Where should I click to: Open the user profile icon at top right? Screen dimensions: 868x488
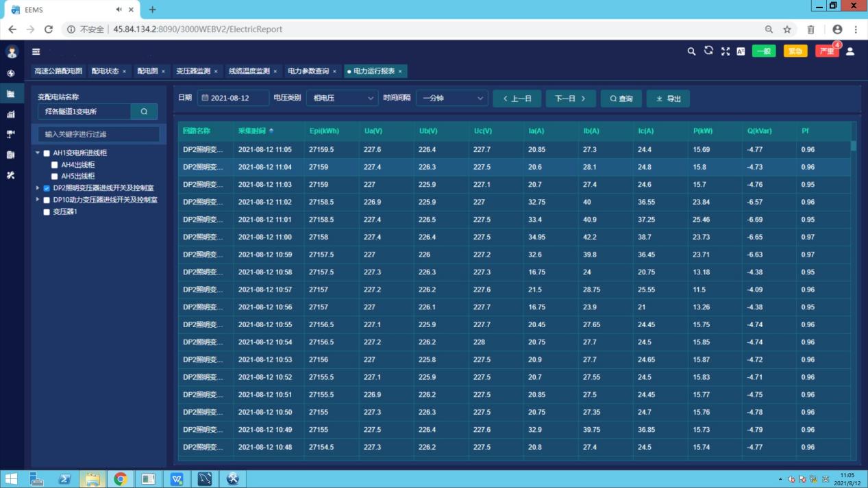[x=850, y=51]
